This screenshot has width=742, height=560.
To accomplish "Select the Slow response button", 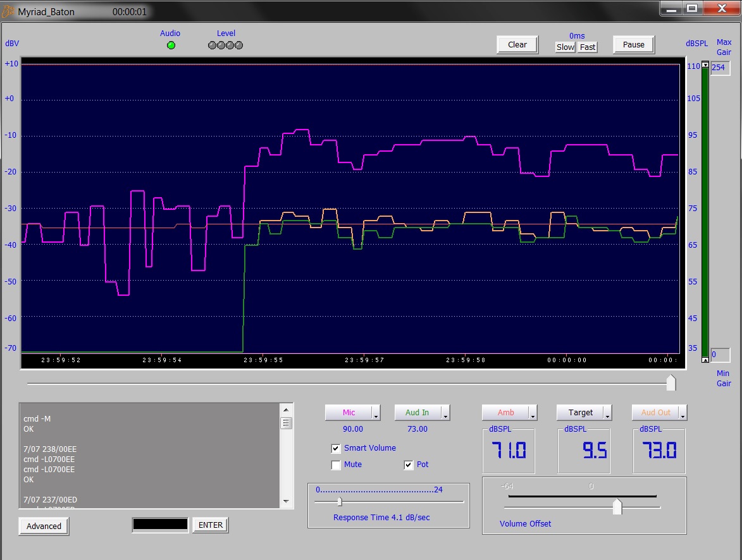I will 565,47.
